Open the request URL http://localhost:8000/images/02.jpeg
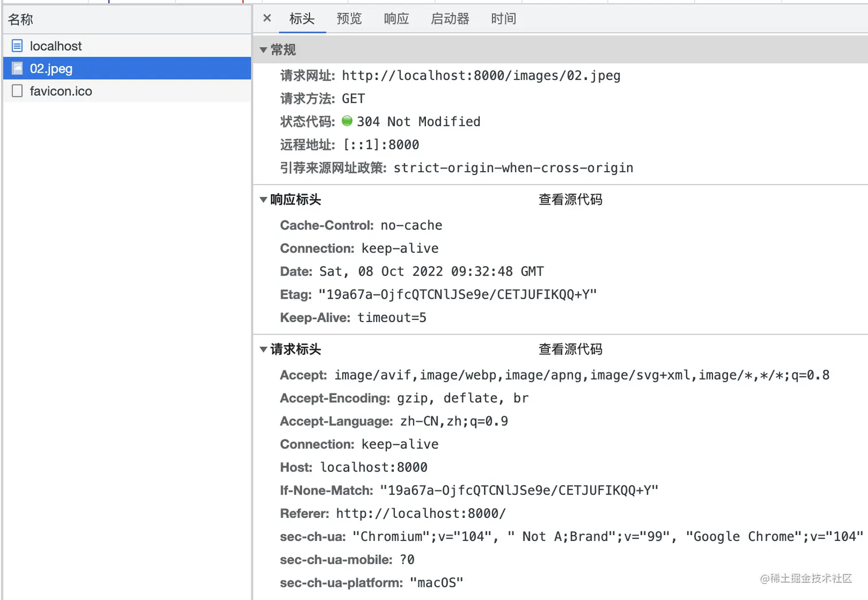 pyautogui.click(x=480, y=75)
